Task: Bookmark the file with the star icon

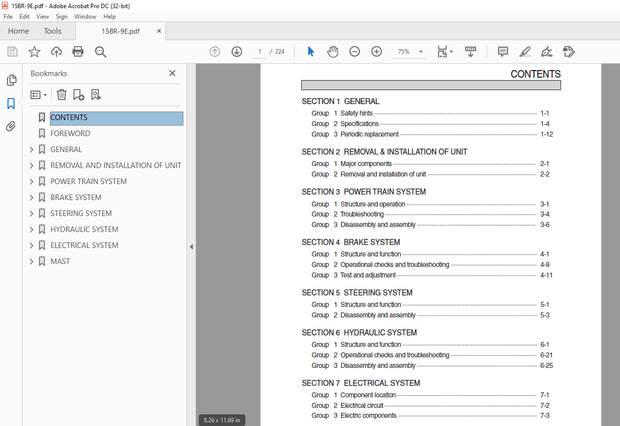Action: tap(34, 51)
